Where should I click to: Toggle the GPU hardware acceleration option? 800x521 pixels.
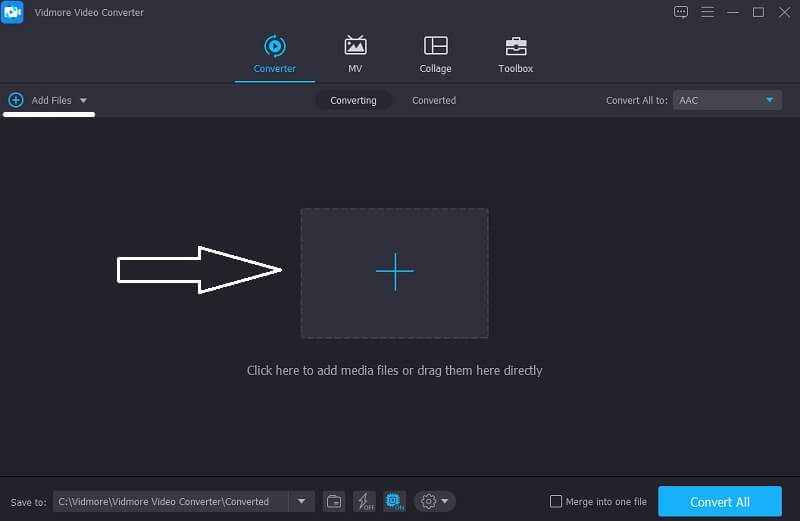[394, 501]
